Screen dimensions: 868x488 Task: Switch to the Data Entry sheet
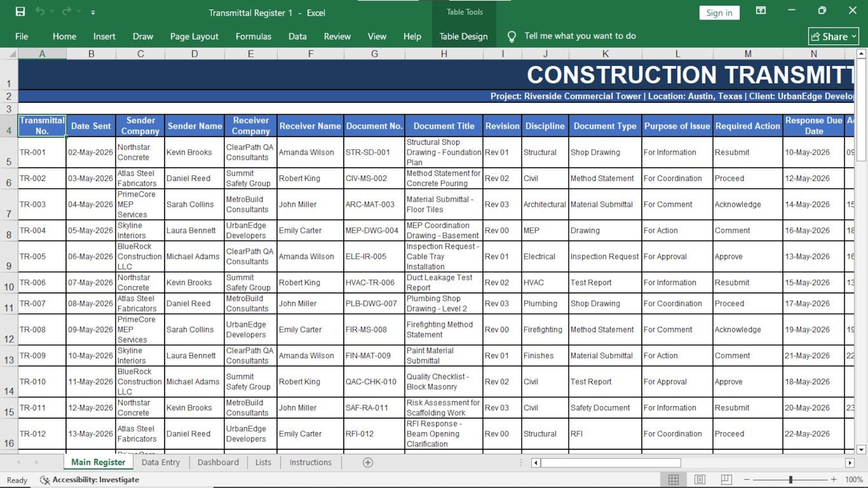[161, 462]
